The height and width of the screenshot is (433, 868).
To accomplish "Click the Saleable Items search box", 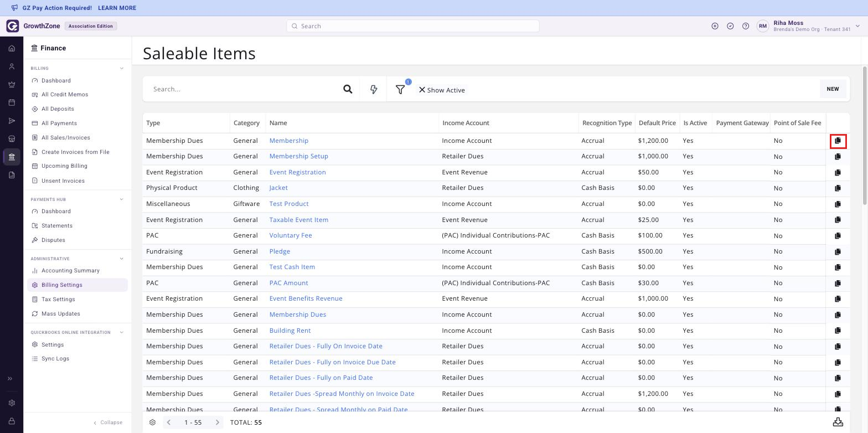I will [244, 89].
